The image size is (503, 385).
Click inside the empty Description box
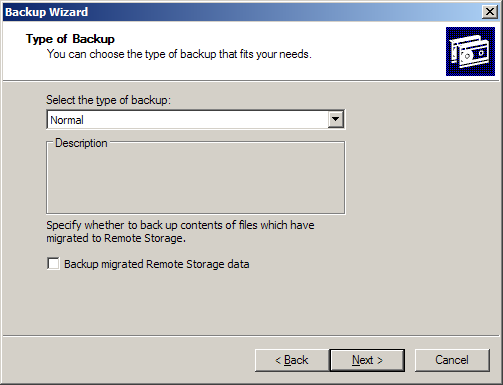(x=196, y=180)
